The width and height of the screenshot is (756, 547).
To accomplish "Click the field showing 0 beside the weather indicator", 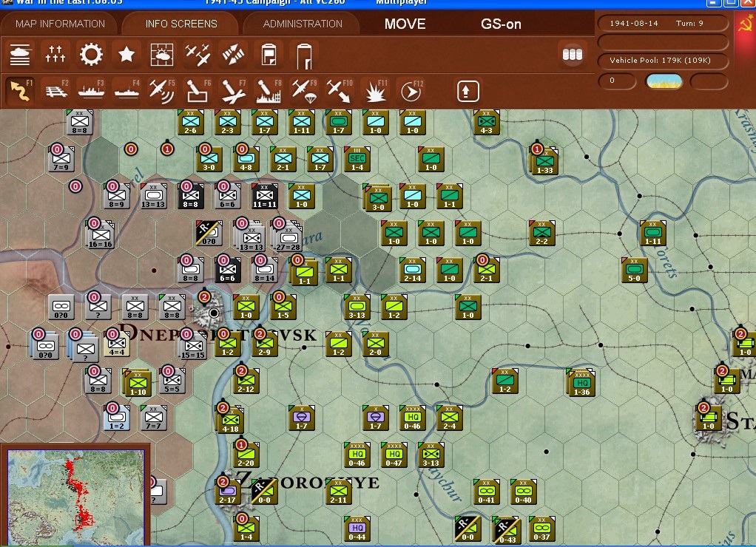I will click(617, 81).
